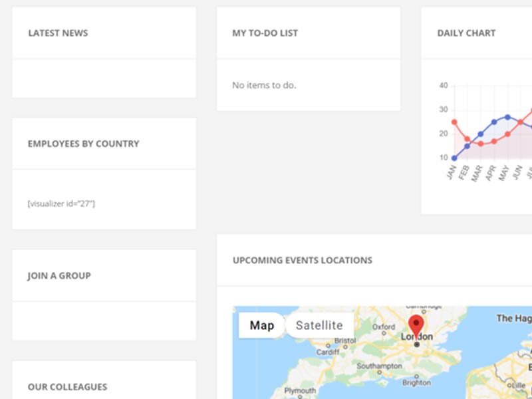Click the blue FEB data point

[467, 146]
